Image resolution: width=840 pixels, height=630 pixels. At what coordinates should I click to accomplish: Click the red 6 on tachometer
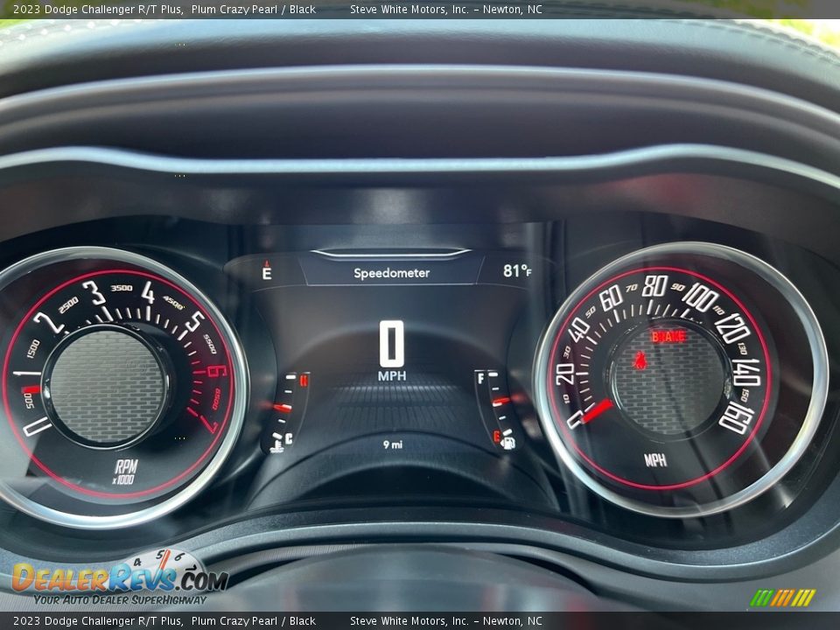tap(216, 371)
